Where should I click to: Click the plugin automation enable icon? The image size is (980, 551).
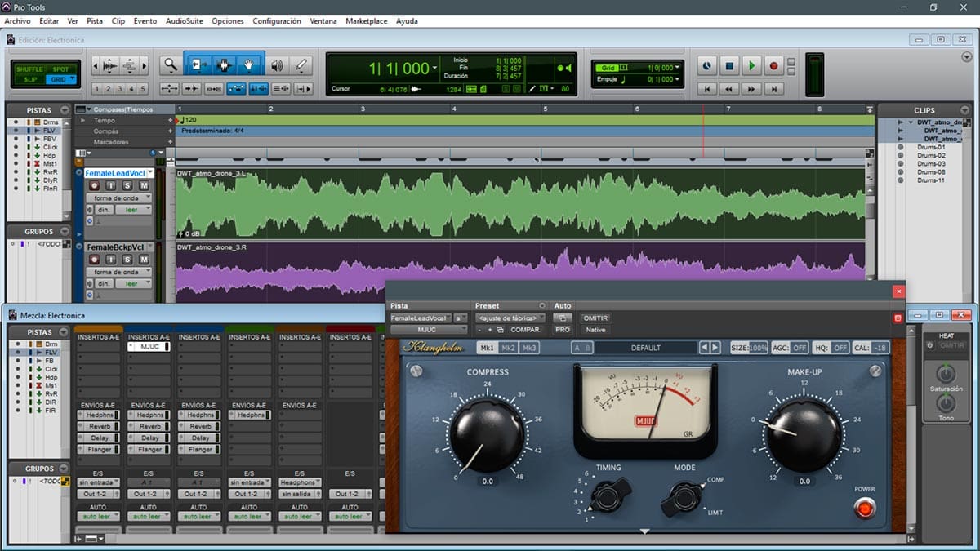coord(562,318)
